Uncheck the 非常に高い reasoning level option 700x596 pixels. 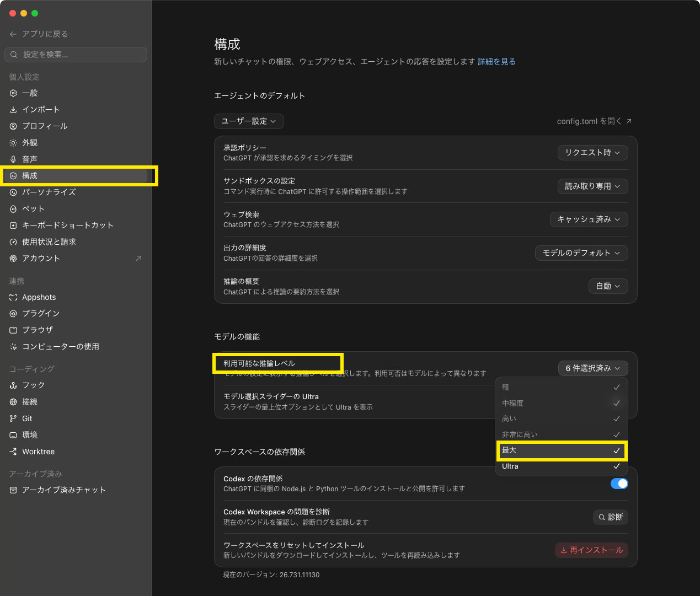[562, 434]
